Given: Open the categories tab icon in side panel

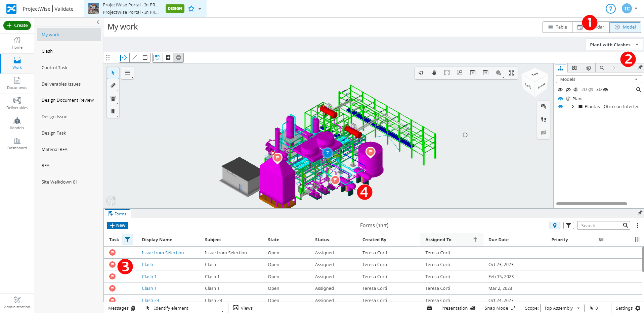Looking at the screenshot, I should (588, 68).
